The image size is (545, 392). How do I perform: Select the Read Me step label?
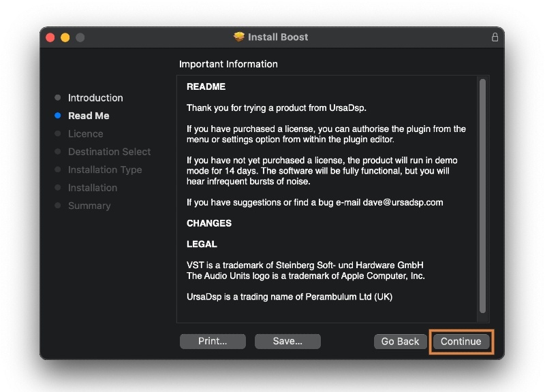pyautogui.click(x=89, y=116)
